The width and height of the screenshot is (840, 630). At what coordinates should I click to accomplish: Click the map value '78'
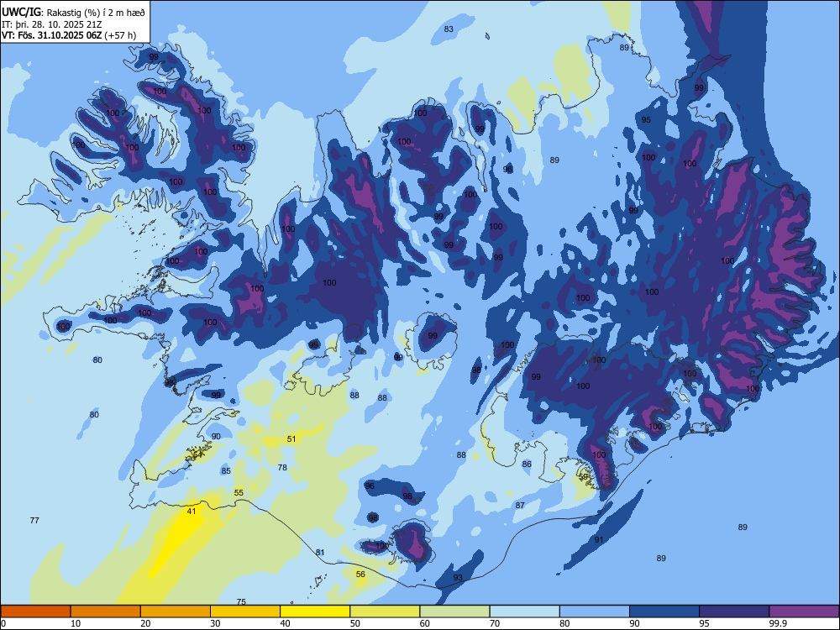point(282,467)
